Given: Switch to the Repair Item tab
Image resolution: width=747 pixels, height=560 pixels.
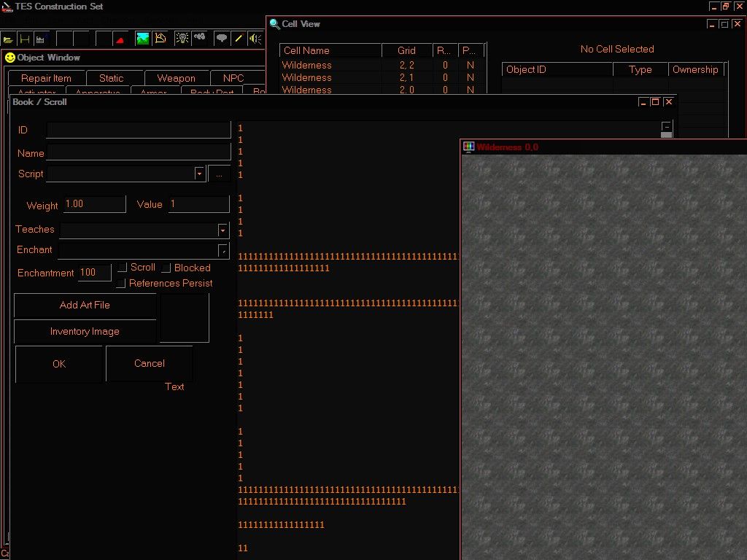Looking at the screenshot, I should point(46,78).
